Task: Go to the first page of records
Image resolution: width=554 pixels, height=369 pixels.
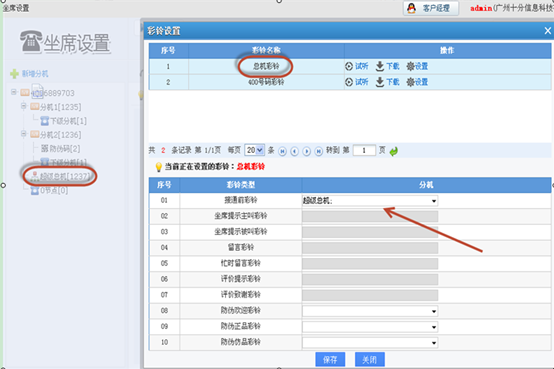Action: 282,151
